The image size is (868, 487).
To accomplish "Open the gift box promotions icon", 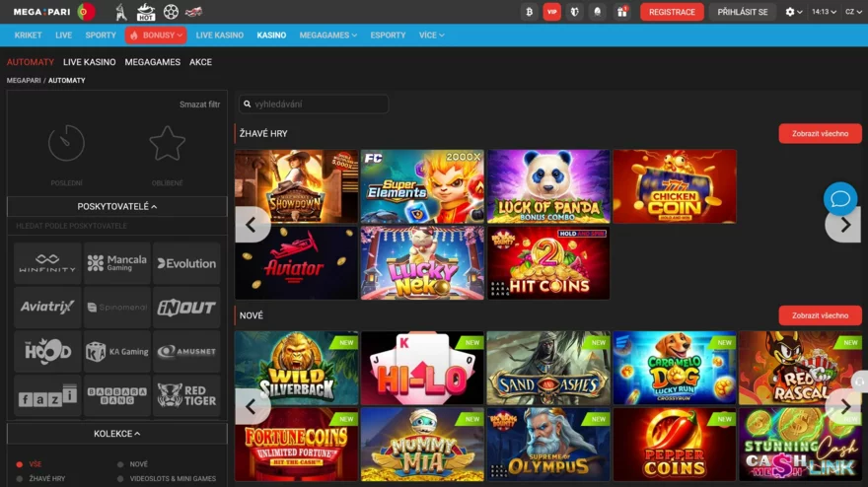I will pyautogui.click(x=622, y=12).
